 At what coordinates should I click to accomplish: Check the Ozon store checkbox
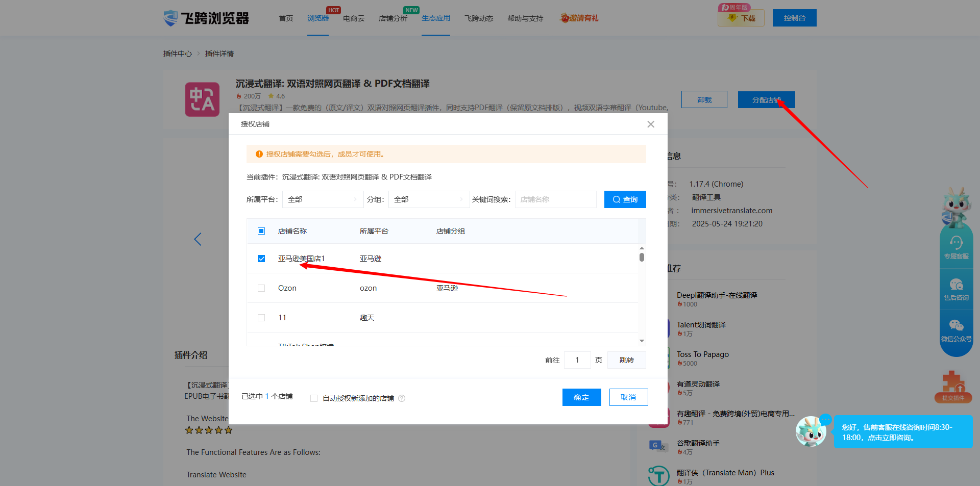[261, 288]
